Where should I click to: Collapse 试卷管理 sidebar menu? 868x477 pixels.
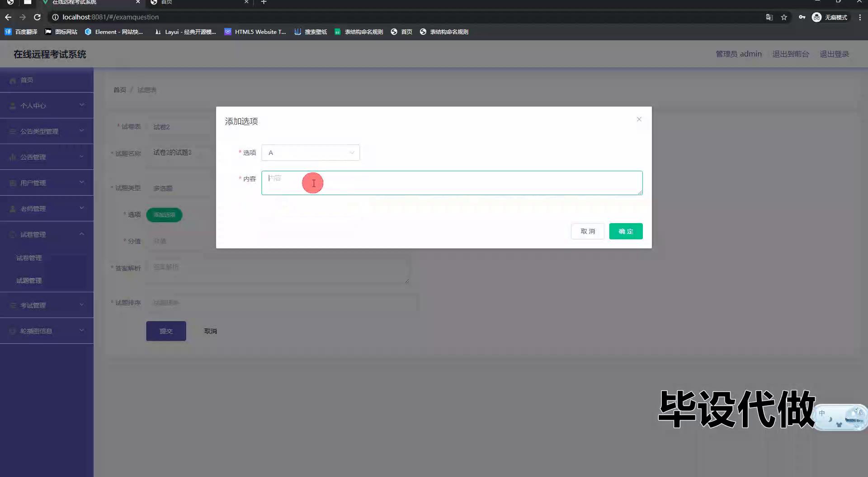pos(47,234)
